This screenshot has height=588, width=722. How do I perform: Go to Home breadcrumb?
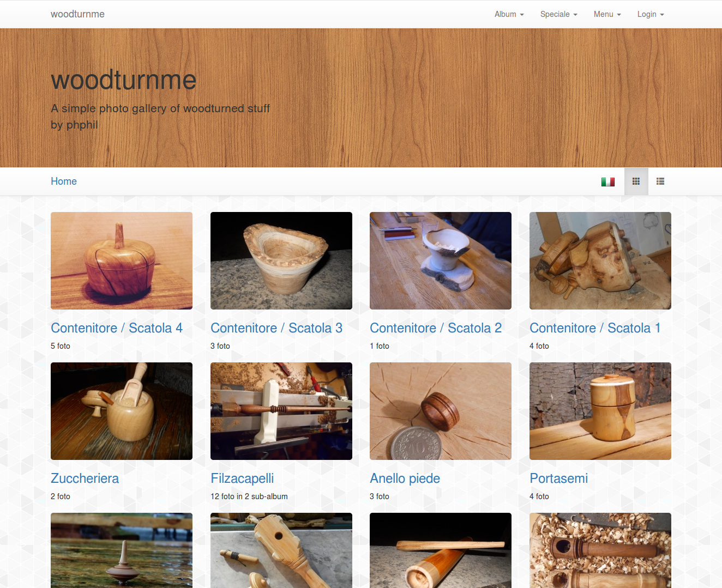click(64, 181)
